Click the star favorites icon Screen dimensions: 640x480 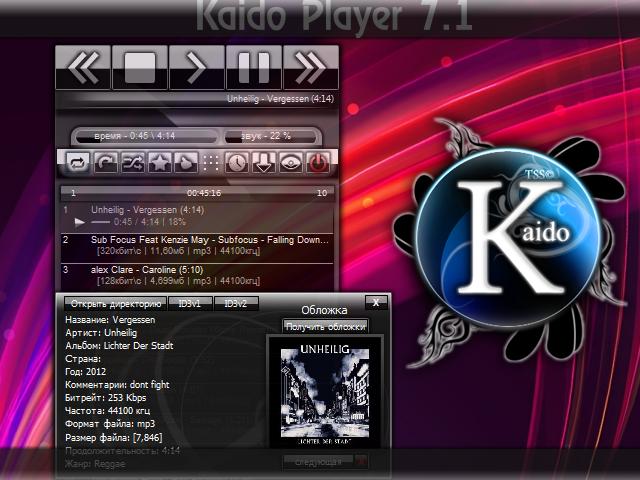pyautogui.click(x=158, y=163)
